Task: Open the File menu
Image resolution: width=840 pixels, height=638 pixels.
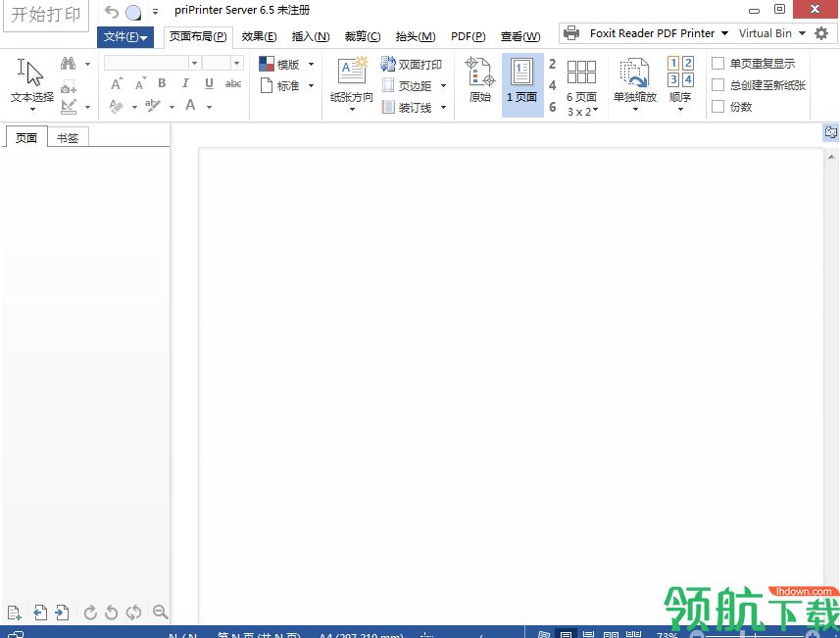Action: 125,37
